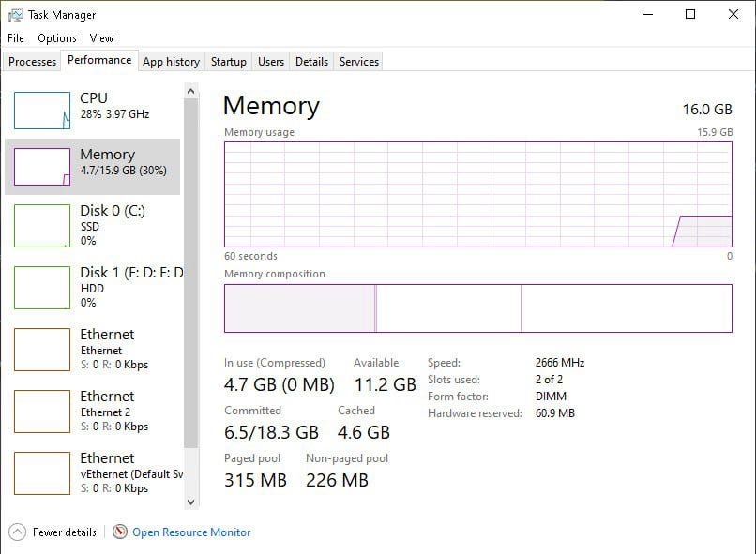Switch to the Startup tab
Screen dimensions: 756x554
tap(229, 62)
